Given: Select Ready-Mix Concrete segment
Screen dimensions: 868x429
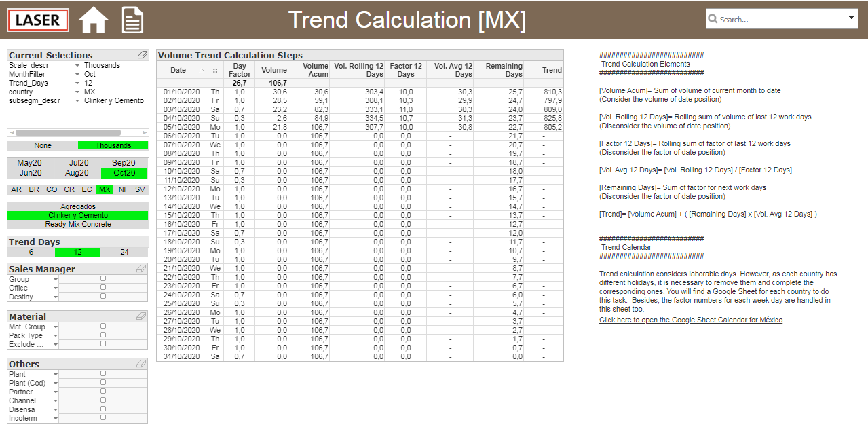Looking at the screenshot, I should tap(78, 224).
